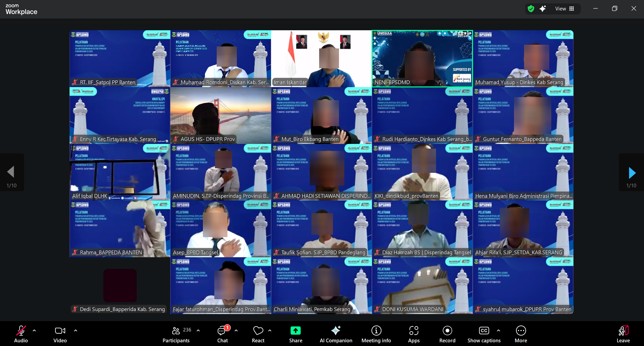The width and height of the screenshot is (644, 346).
Task: Select KIKI_dindikbud_provBanten video tile
Action: 422,172
